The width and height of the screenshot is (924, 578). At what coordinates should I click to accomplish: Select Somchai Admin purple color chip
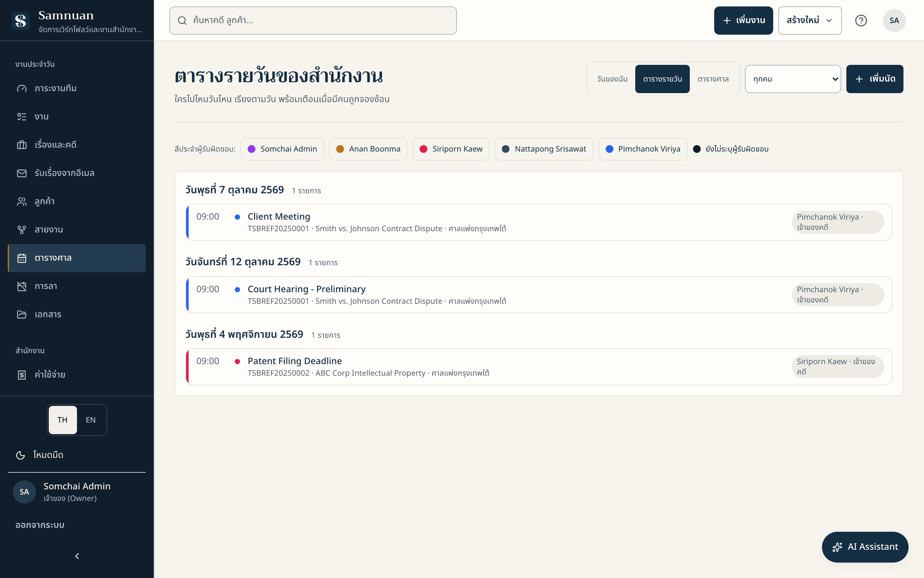282,149
